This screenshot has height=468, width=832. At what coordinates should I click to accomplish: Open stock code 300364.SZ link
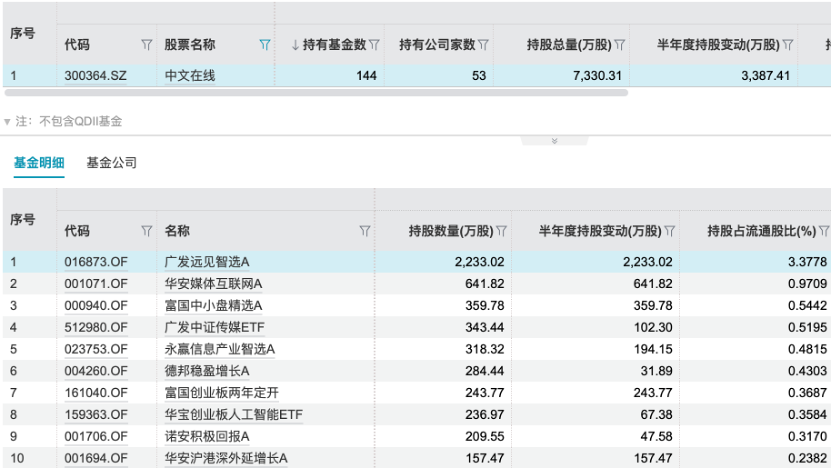pyautogui.click(x=96, y=76)
